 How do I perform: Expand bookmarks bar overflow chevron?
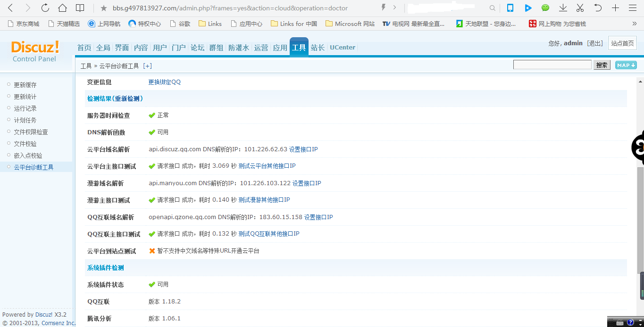635,24
